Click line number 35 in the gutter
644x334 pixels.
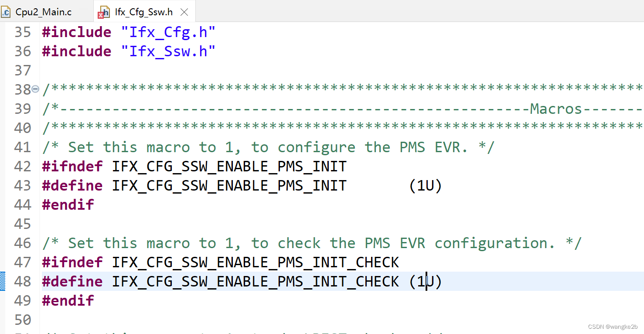[x=23, y=32]
